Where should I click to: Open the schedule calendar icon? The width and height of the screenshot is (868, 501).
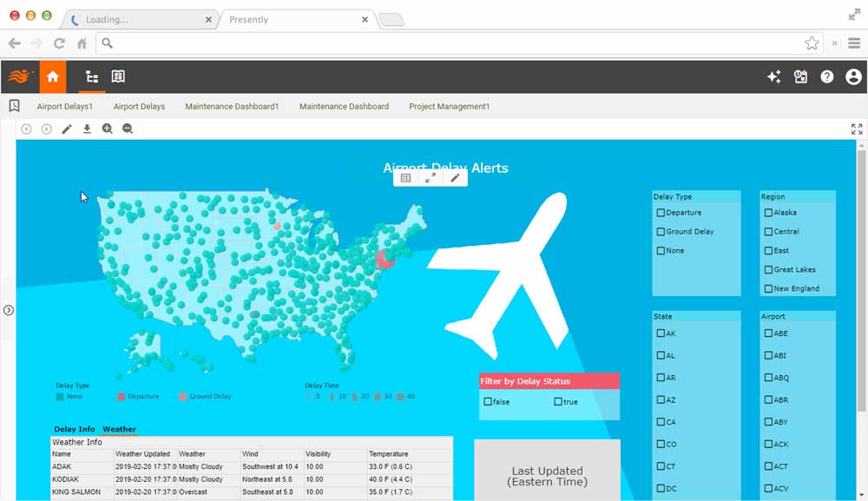click(x=800, y=76)
